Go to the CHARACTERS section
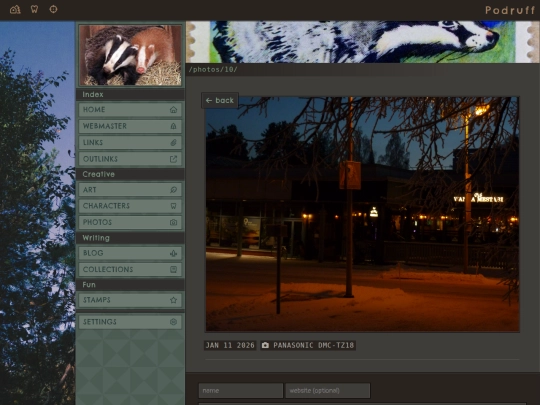 tap(130, 206)
